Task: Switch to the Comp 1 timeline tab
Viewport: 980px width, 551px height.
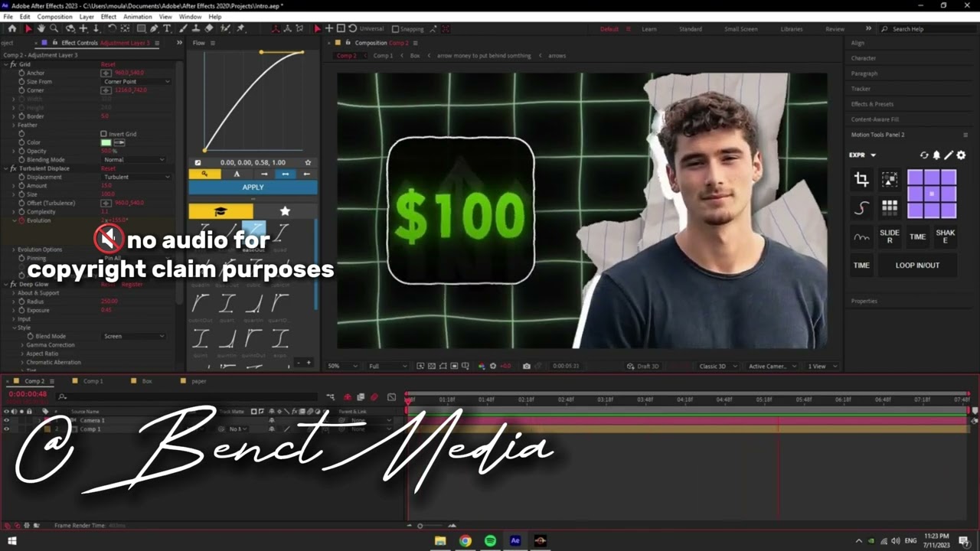Action: [x=93, y=381]
